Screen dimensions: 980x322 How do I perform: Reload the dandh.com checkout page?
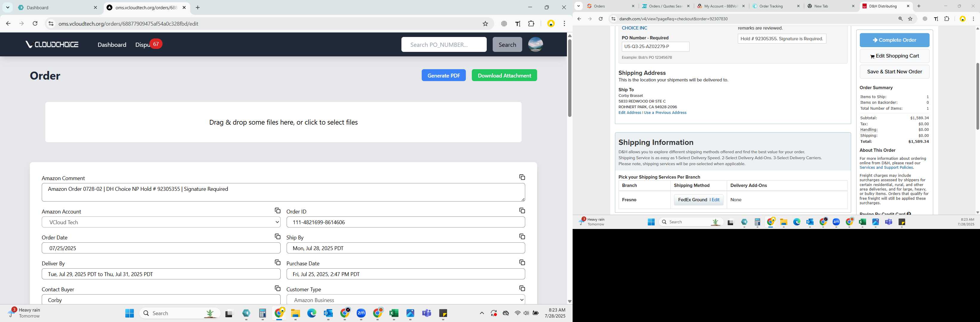[x=600, y=18]
